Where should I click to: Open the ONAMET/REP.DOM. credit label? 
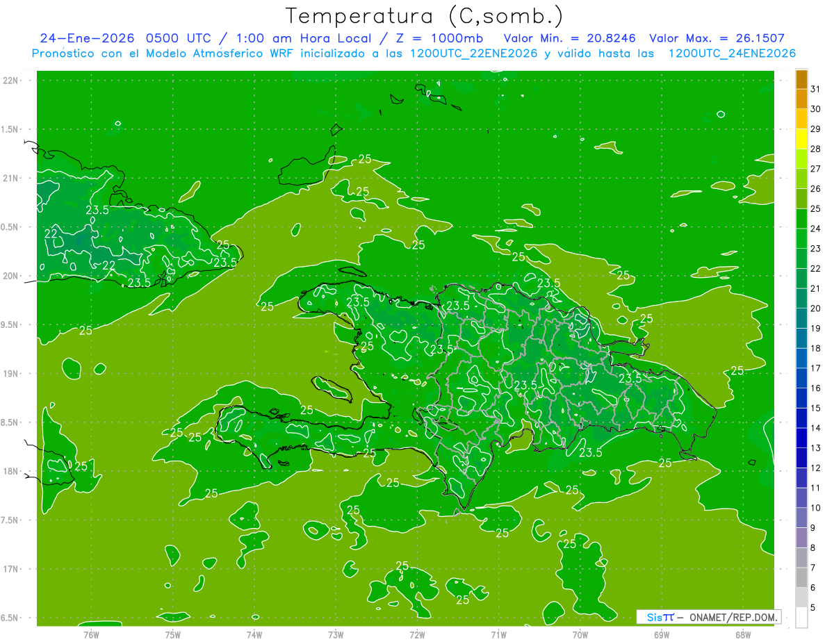[733, 617]
